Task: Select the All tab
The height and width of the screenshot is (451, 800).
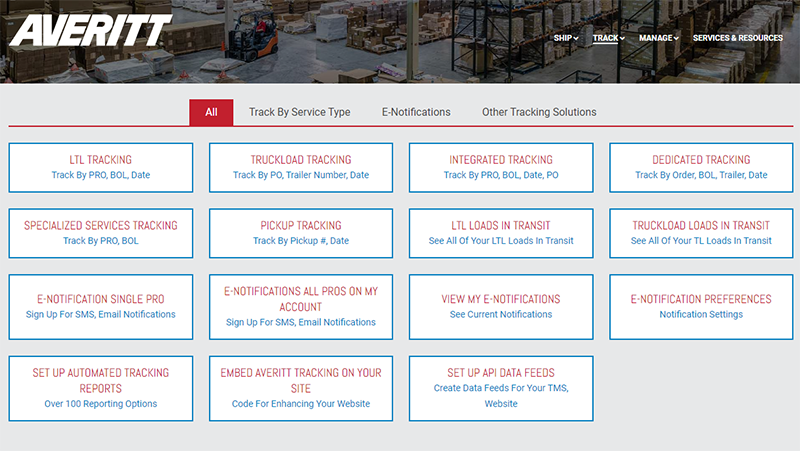Action: click(x=211, y=112)
